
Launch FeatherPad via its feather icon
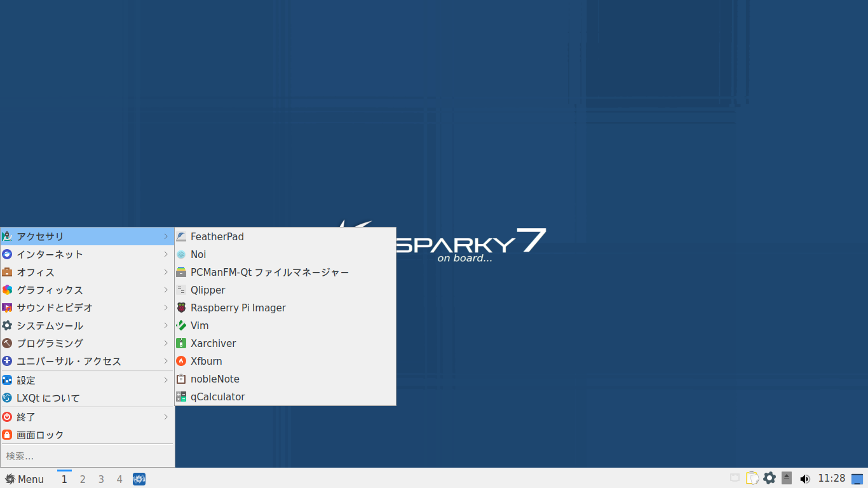[181, 236]
